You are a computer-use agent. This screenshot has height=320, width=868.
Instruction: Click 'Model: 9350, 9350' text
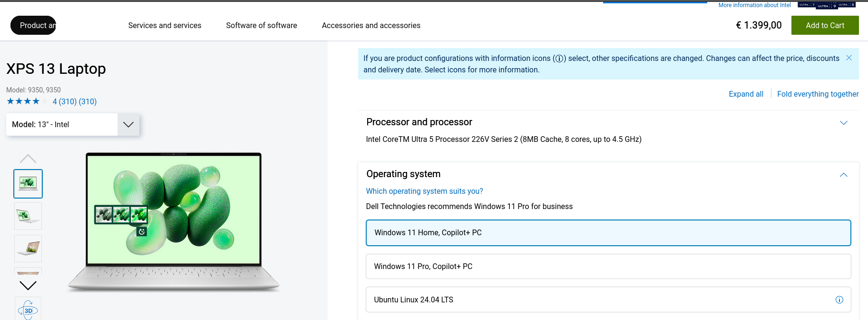33,90
